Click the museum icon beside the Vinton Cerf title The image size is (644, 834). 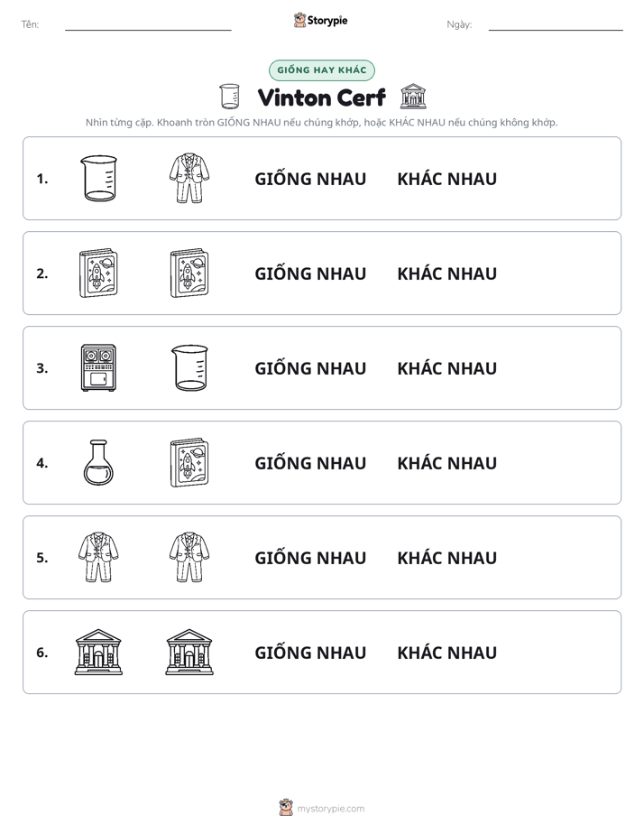413,97
